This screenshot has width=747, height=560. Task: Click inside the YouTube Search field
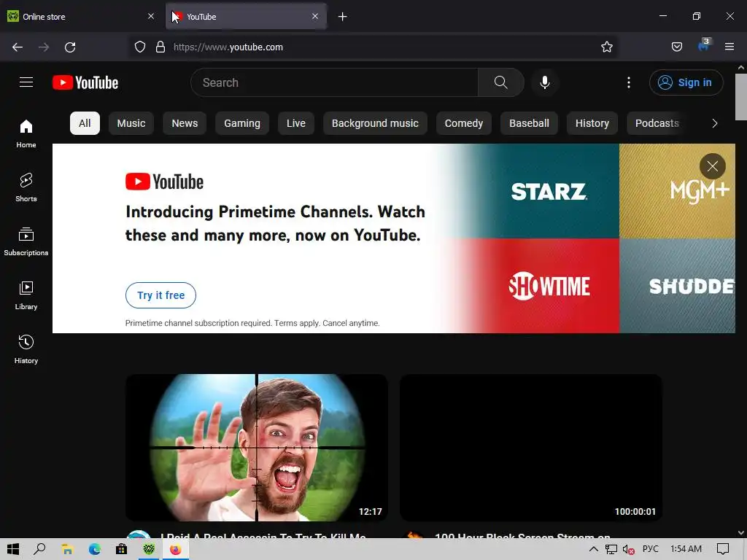click(334, 82)
